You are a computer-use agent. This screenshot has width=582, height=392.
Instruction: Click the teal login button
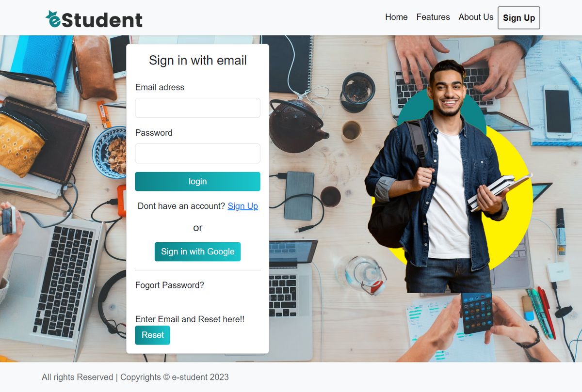197,181
